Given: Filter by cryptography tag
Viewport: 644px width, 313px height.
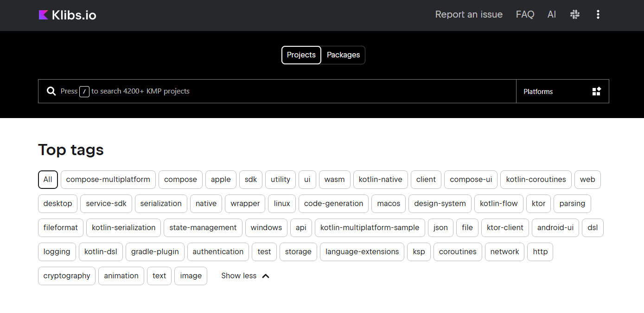Looking at the screenshot, I should [67, 276].
